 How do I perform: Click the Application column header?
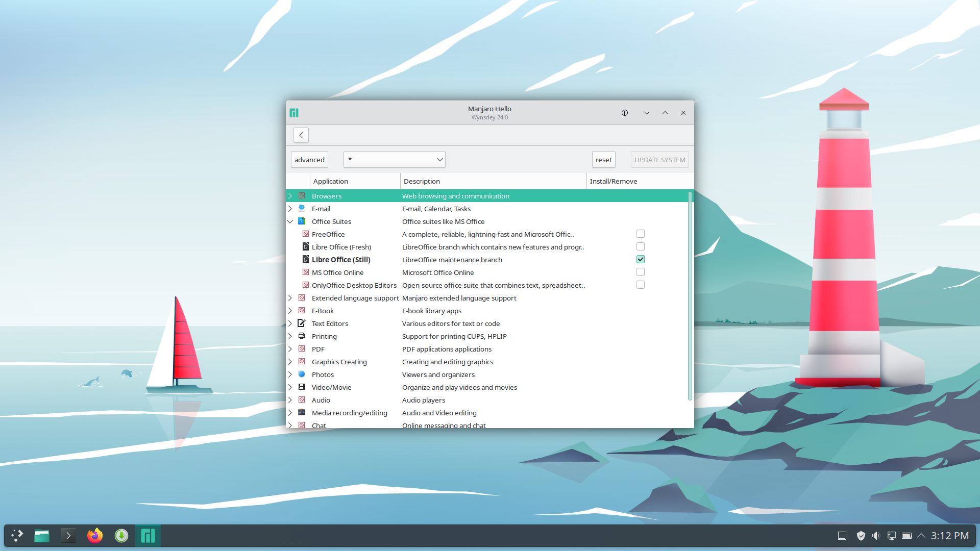[355, 181]
